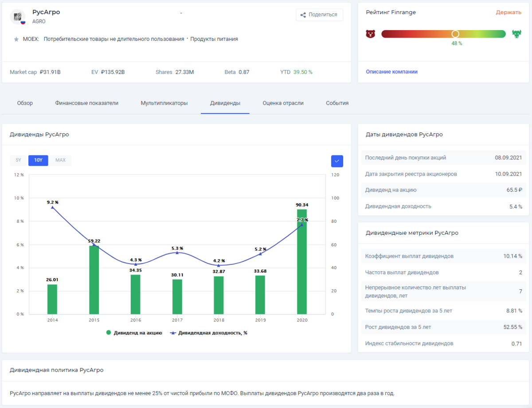532x408 pixels.
Task: Click the red bear icon in rating
Action: pos(371,34)
